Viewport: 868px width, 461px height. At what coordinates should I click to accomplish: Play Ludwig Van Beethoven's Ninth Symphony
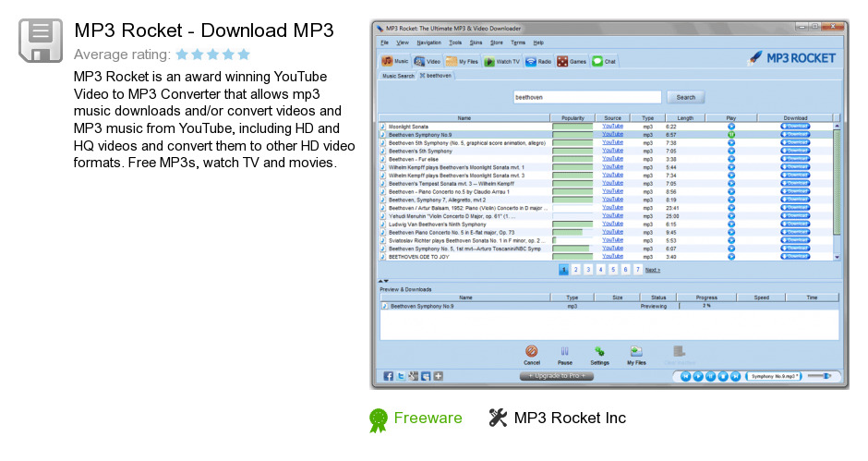[731, 224]
